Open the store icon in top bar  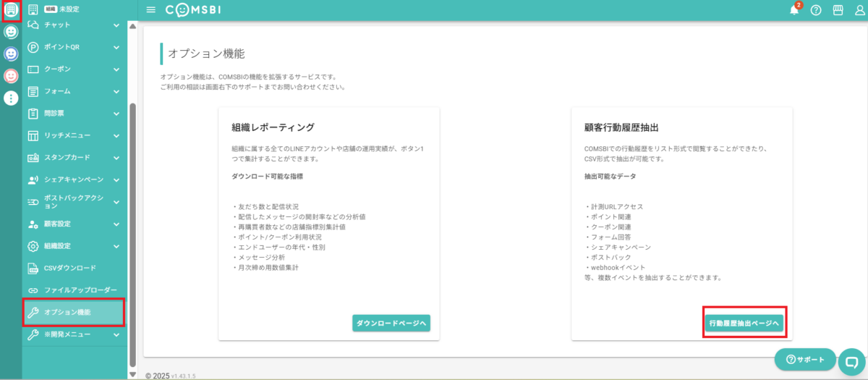point(838,10)
